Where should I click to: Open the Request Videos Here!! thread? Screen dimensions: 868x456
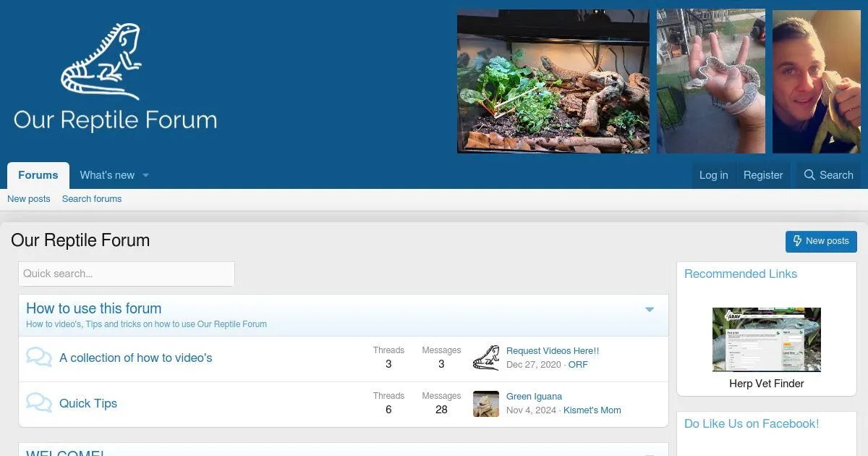[553, 351]
